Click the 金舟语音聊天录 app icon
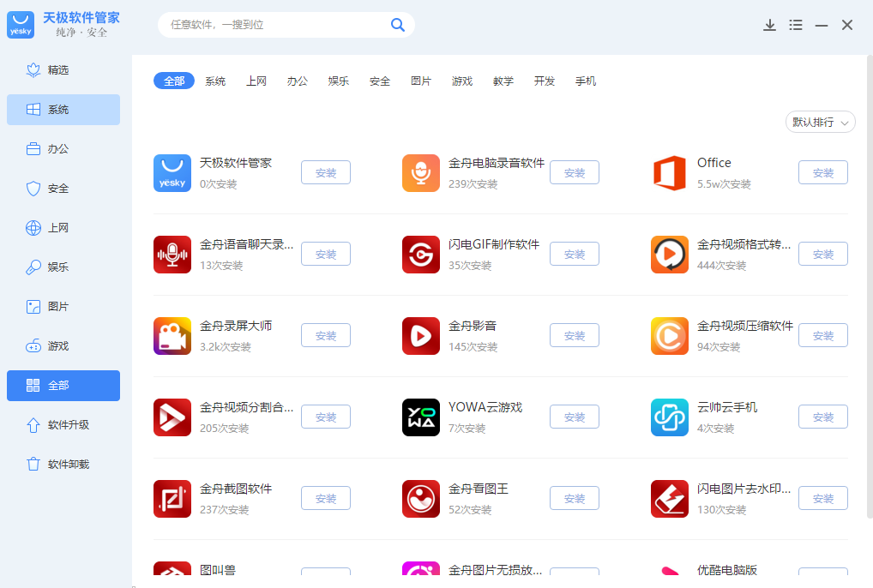This screenshot has width=873, height=588. 172,255
